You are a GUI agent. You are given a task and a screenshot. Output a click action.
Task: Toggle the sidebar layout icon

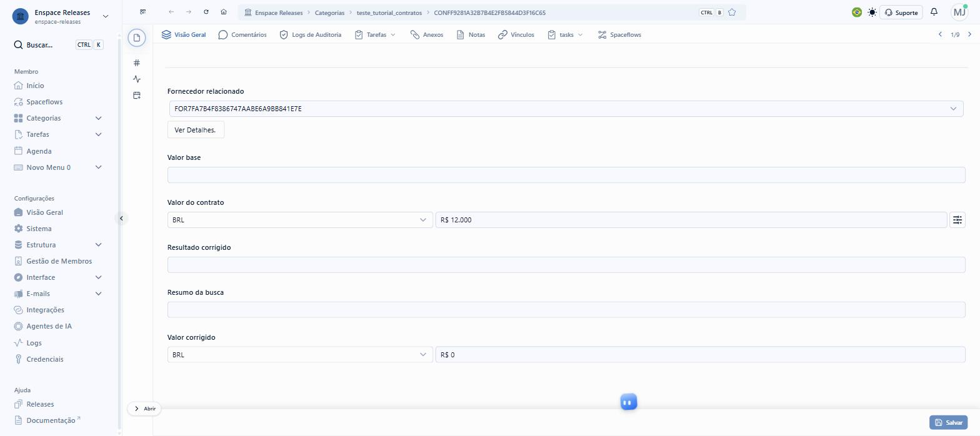[x=143, y=12]
